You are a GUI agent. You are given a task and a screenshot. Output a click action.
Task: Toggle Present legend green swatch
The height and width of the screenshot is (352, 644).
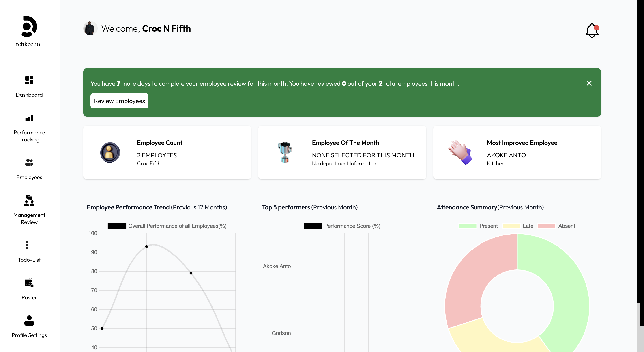pos(468,226)
